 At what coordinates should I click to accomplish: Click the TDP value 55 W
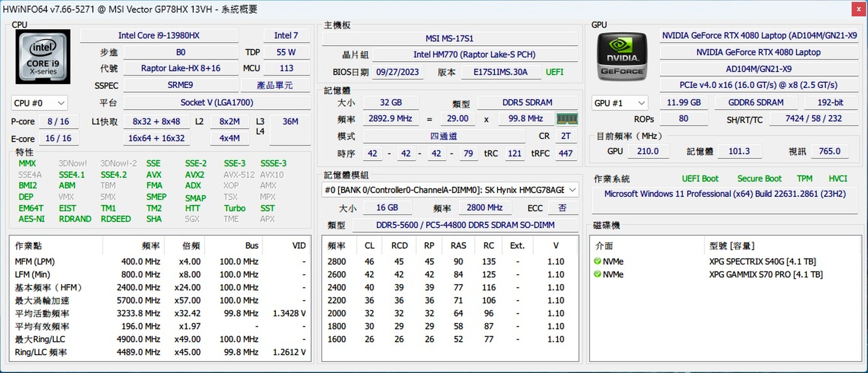pyautogui.click(x=286, y=52)
